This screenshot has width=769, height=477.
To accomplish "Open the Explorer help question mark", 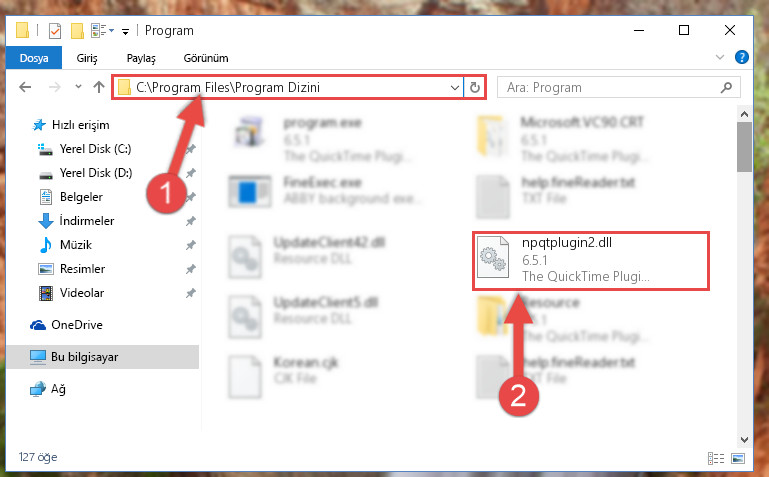I will pos(742,57).
